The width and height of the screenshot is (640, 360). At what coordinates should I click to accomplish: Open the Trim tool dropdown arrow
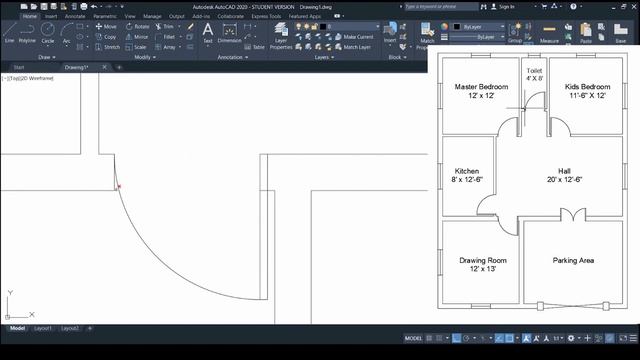coord(179,27)
